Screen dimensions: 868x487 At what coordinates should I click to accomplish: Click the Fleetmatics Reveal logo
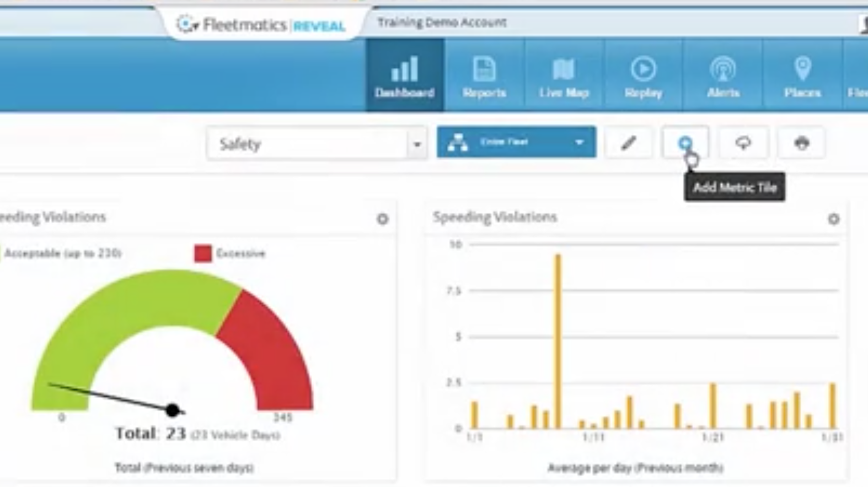(261, 25)
